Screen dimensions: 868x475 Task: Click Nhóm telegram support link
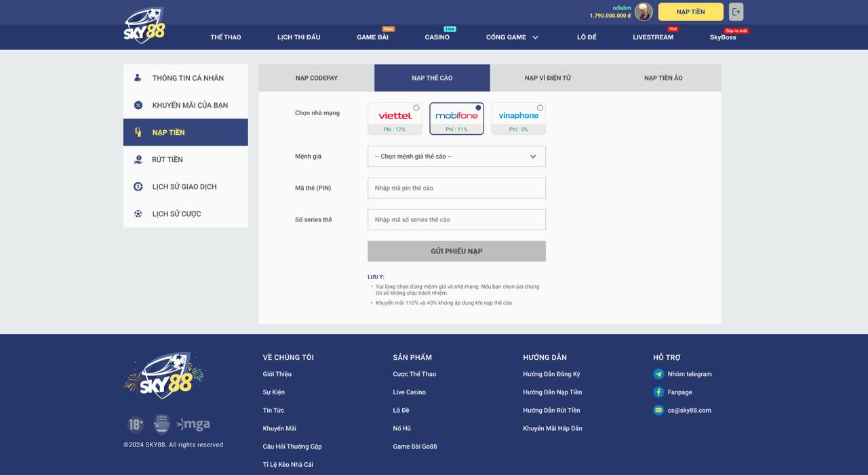pyautogui.click(x=689, y=374)
